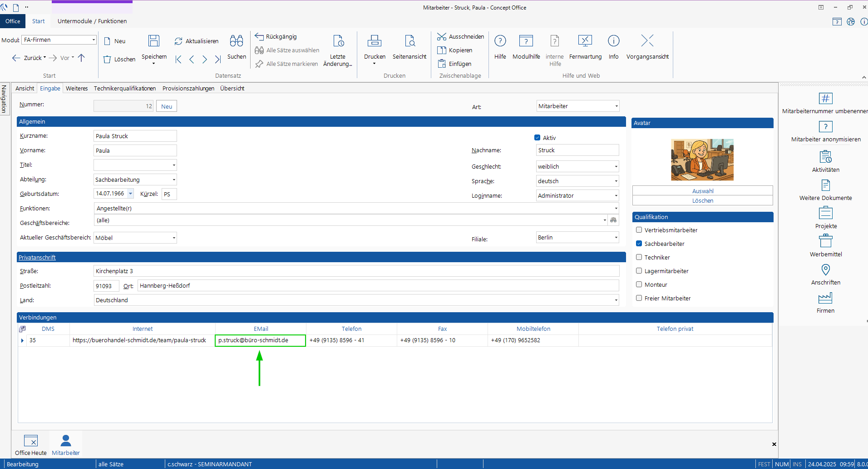Screen dimensions: 868x469
Task: Click the Drucken printer icon
Action: pos(375,41)
